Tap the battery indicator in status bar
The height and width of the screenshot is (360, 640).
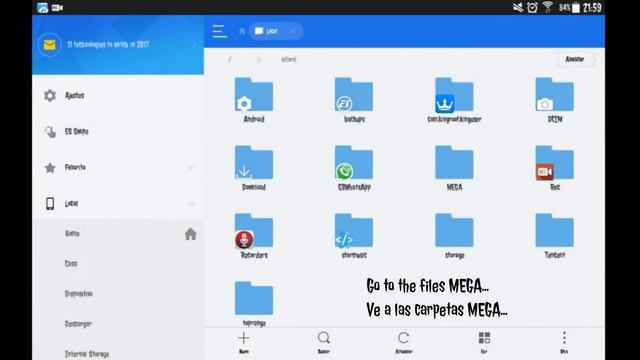(576, 8)
